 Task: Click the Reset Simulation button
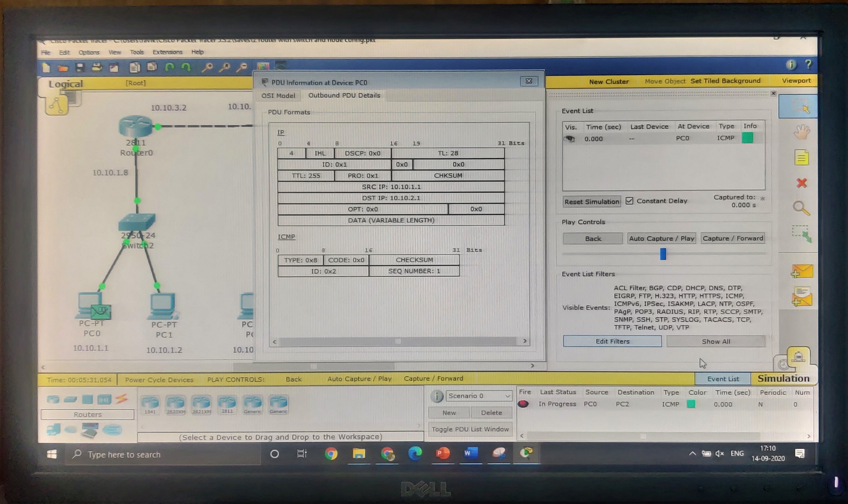(592, 201)
